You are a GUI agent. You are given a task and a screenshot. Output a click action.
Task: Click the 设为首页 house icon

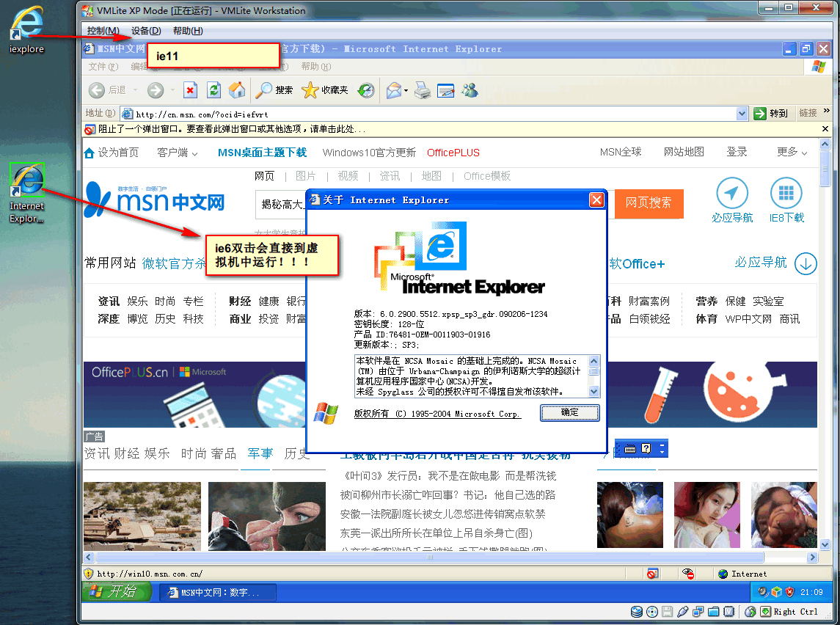point(90,153)
